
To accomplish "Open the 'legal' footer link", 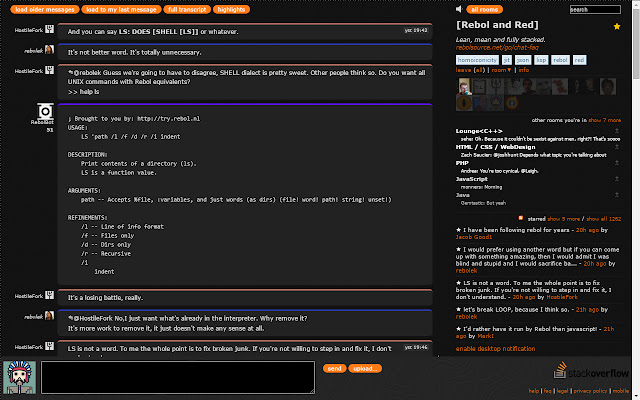I will pos(562,391).
